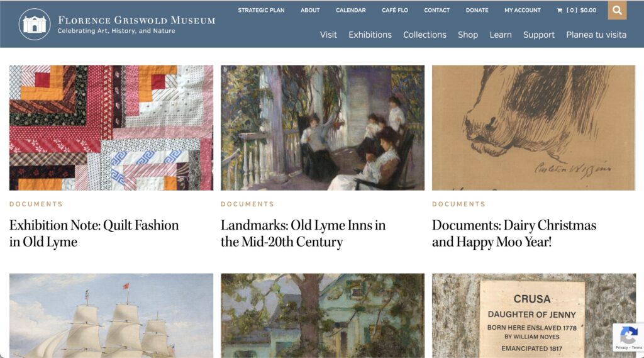Open the Visit menu
This screenshot has height=358, width=644.
(328, 35)
